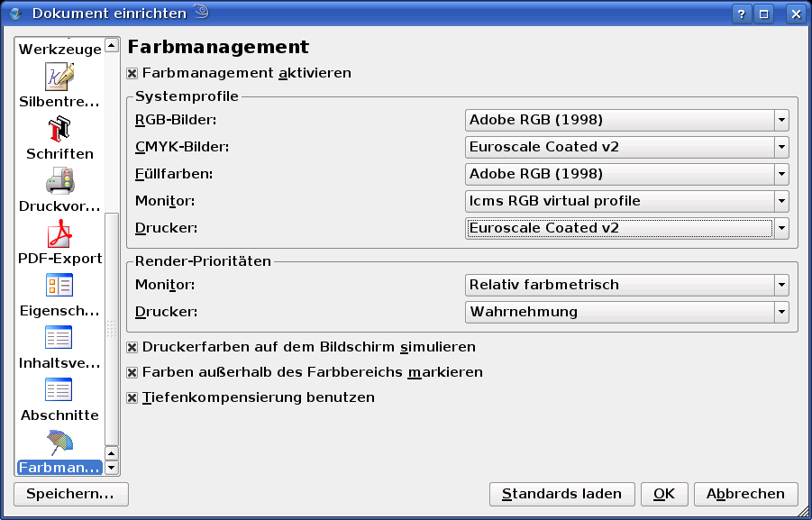Open the CMYK-Bilder profile dropdown

pos(781,147)
